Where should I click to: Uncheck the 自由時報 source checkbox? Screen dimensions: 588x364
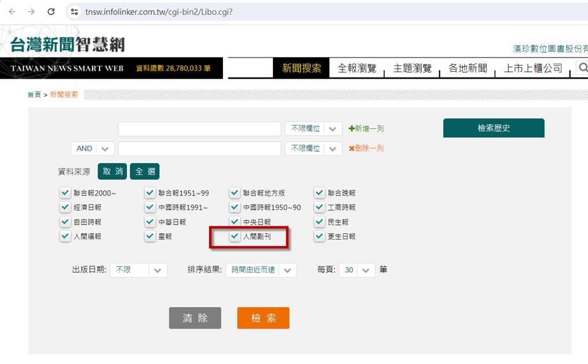click(x=65, y=222)
